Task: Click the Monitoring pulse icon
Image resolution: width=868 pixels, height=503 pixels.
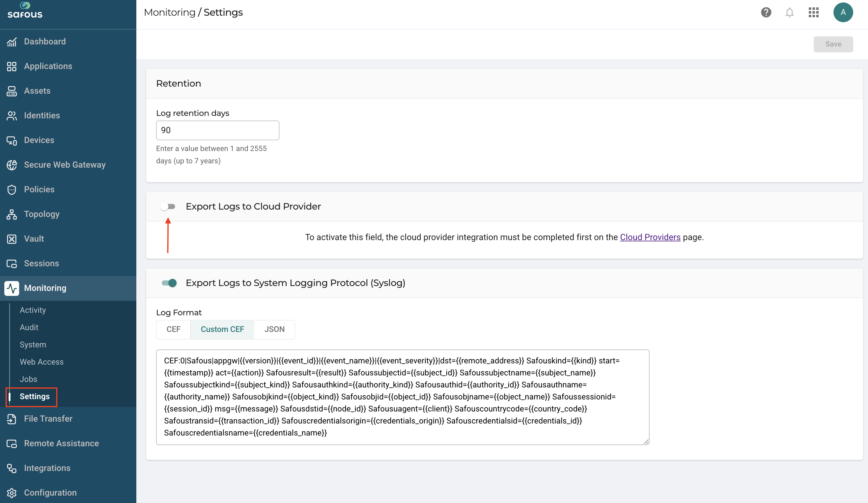Action: (x=12, y=288)
